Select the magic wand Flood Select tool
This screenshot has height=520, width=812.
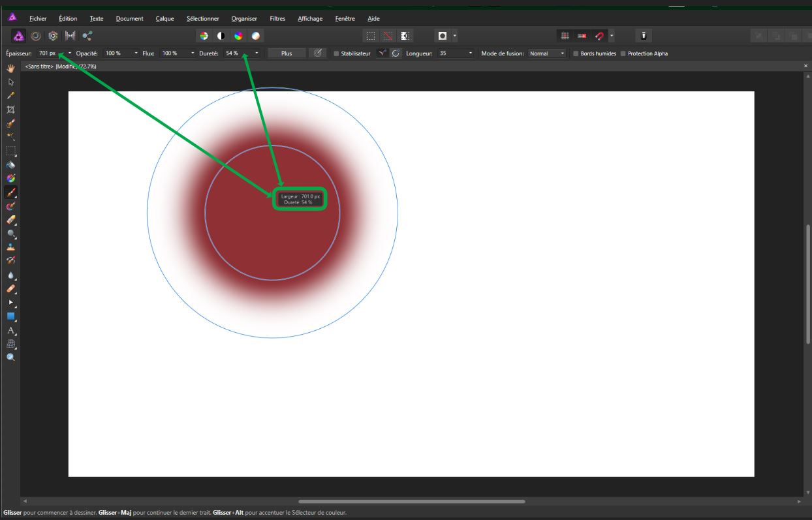[11, 136]
